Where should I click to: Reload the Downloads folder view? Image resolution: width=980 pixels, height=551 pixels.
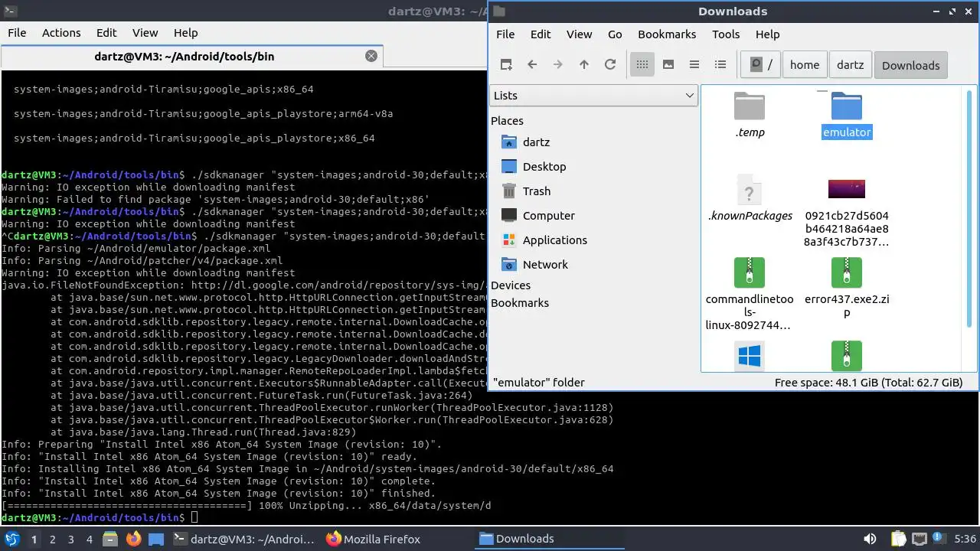[x=610, y=65]
